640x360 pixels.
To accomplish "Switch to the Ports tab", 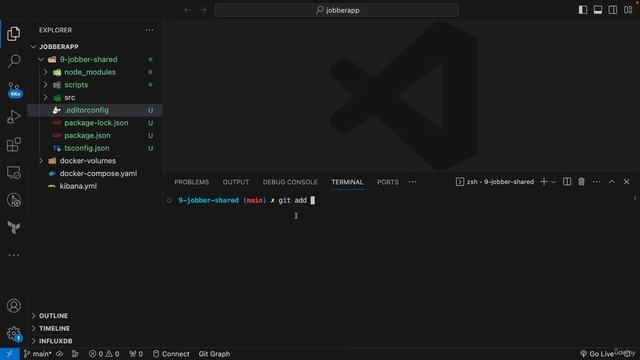I will pyautogui.click(x=387, y=182).
